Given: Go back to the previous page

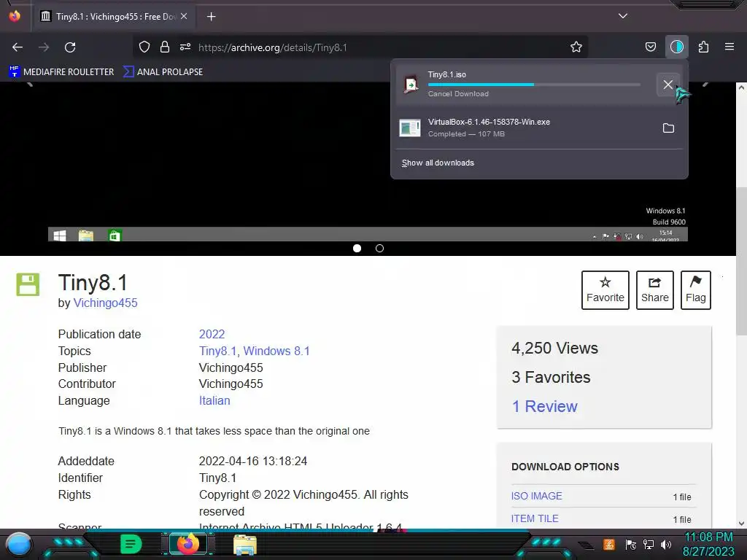Looking at the screenshot, I should point(18,47).
